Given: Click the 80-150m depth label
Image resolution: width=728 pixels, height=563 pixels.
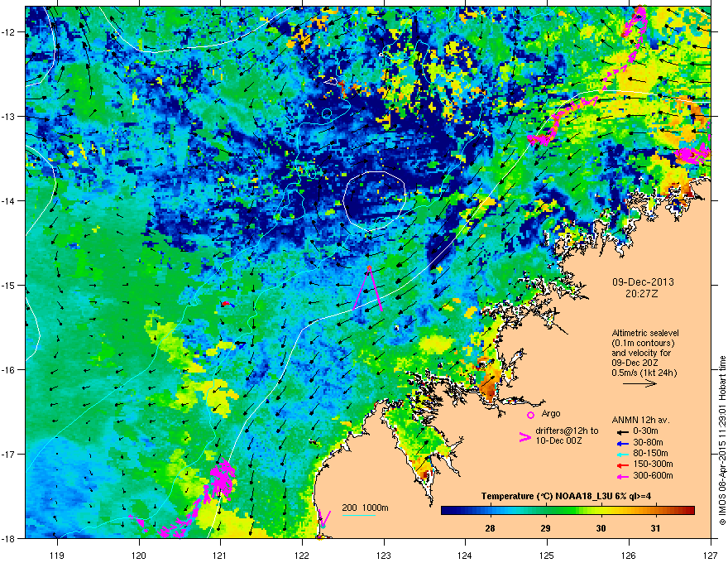Looking at the screenshot, I should [650, 454].
